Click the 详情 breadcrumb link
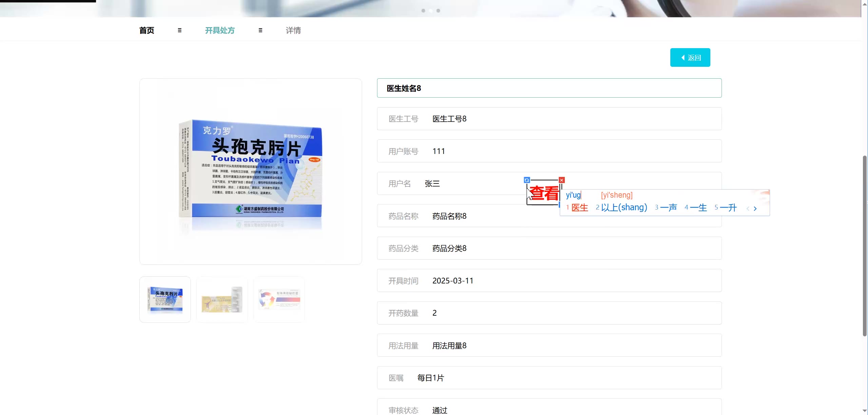Screen dimensions: 868x415 click(293, 31)
